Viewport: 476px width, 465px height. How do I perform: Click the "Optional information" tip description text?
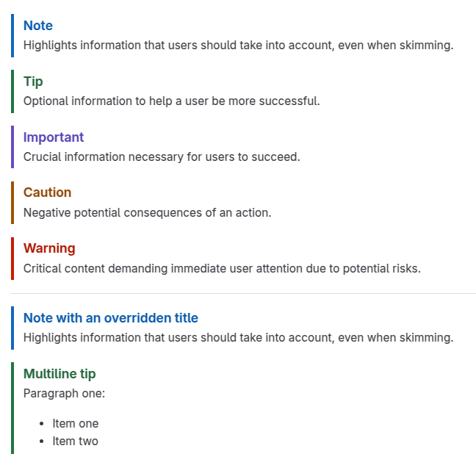click(x=171, y=101)
